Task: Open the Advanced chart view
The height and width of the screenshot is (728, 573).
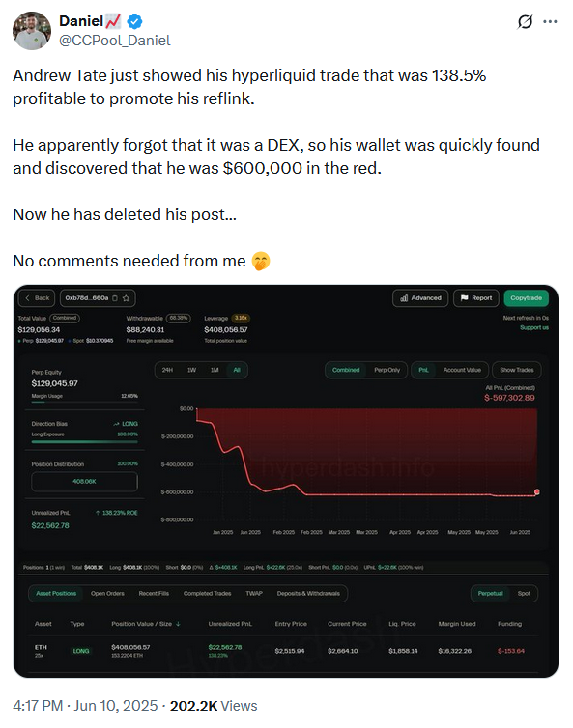Action: coord(420,298)
